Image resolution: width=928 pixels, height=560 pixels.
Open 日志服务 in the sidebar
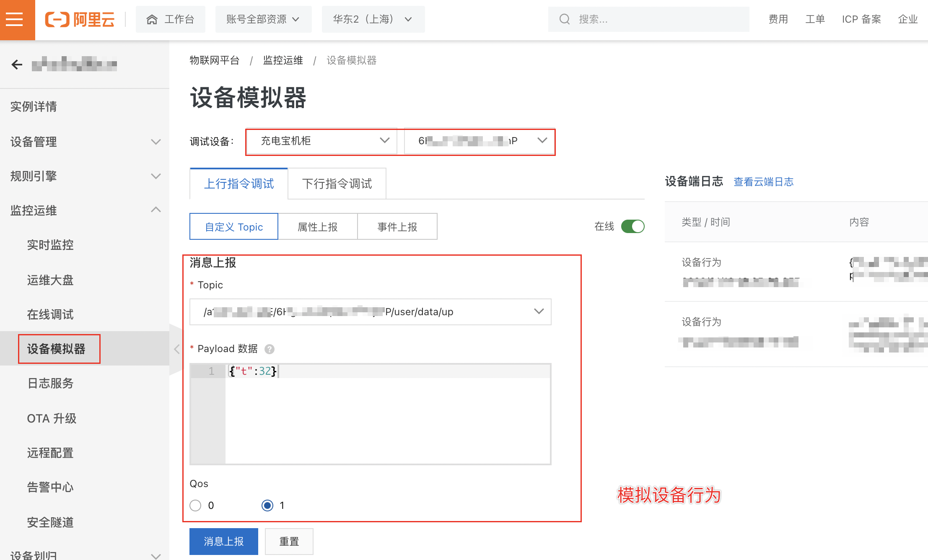(x=50, y=383)
